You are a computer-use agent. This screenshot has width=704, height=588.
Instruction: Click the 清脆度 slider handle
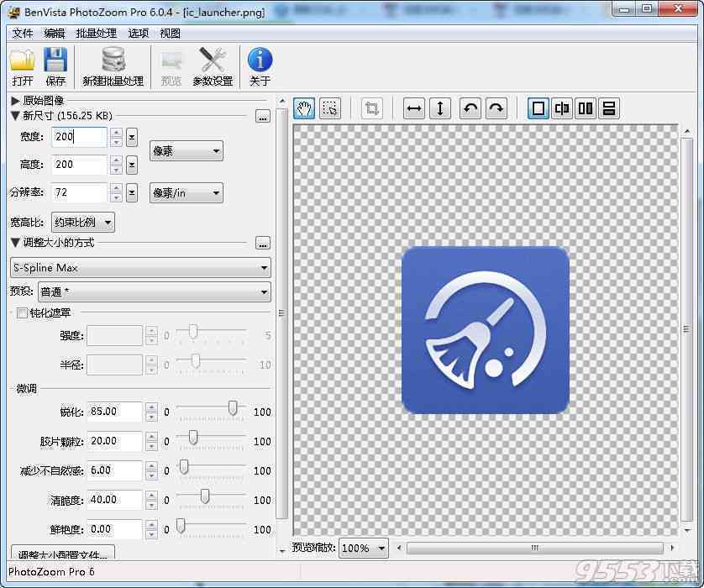pyautogui.click(x=205, y=496)
